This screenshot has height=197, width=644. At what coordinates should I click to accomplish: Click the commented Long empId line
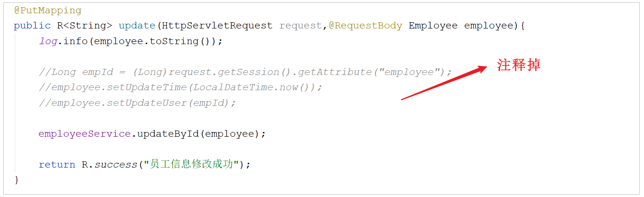point(245,72)
